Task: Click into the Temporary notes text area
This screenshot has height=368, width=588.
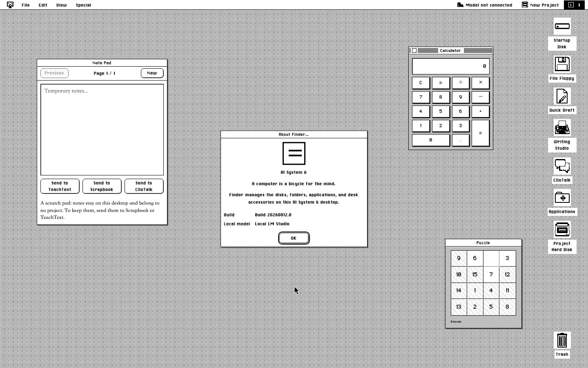Action: pyautogui.click(x=102, y=130)
